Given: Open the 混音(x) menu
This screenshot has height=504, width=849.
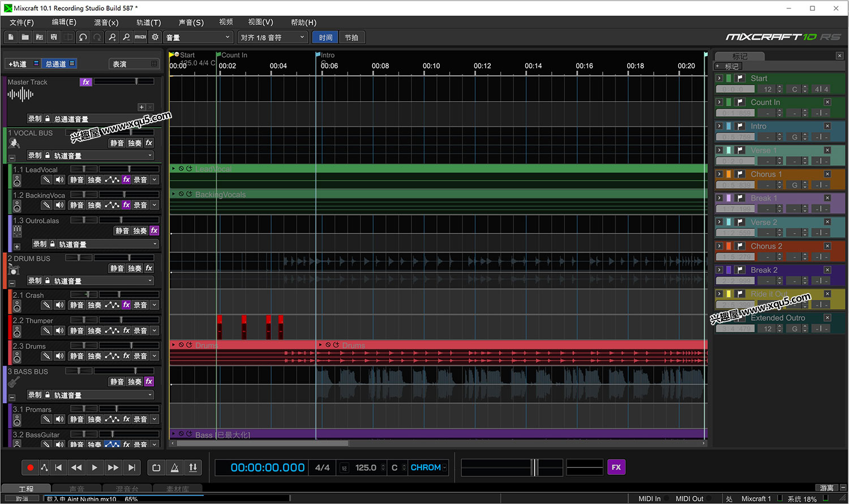Looking at the screenshot, I should [x=106, y=22].
